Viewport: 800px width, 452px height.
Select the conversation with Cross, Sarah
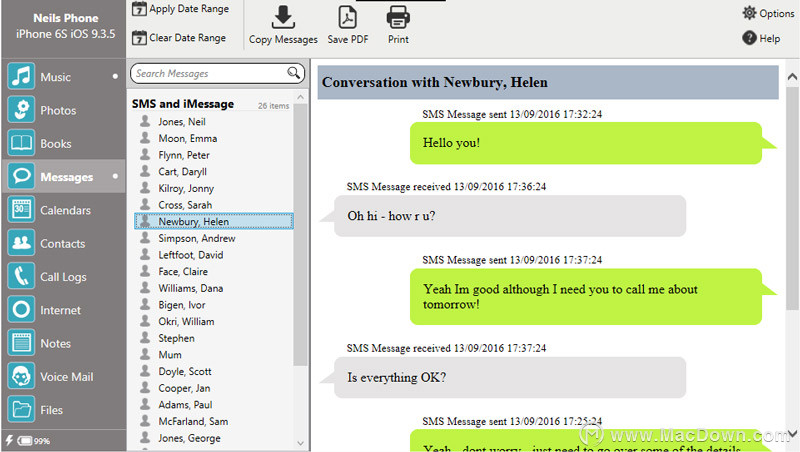click(214, 205)
